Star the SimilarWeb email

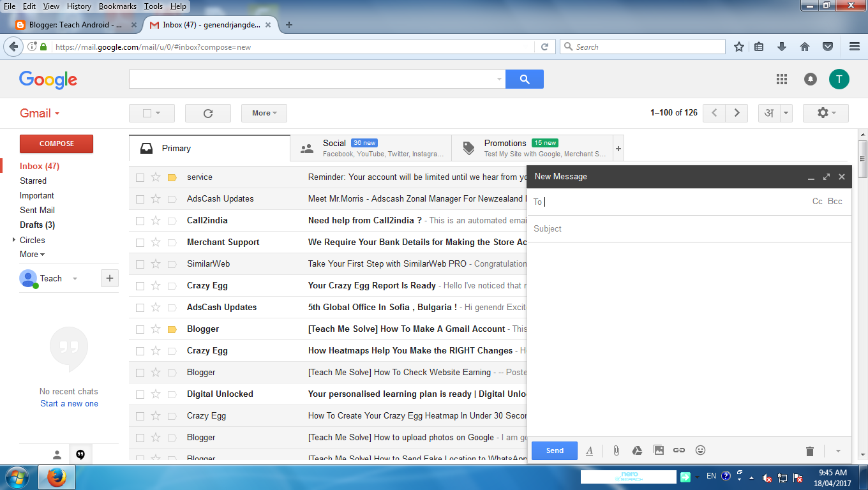point(156,264)
